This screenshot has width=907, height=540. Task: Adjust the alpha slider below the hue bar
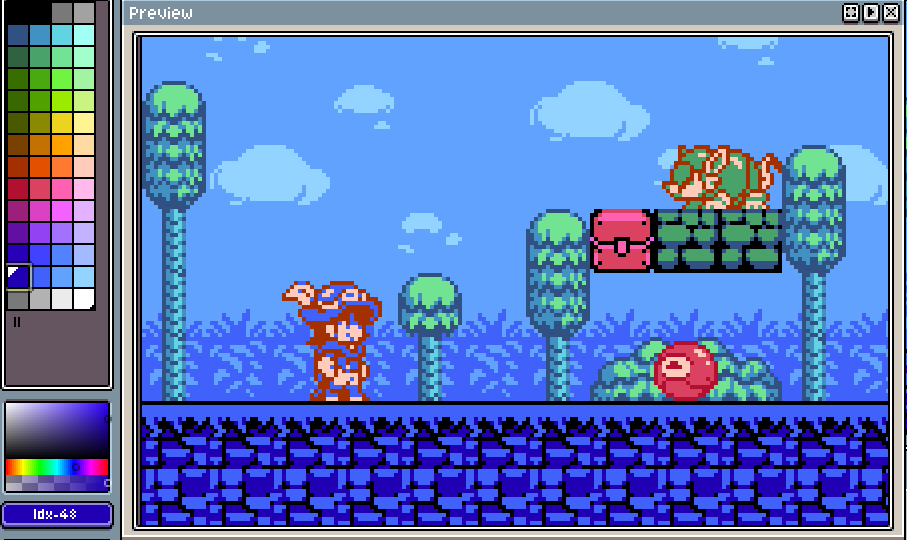[x=57, y=483]
